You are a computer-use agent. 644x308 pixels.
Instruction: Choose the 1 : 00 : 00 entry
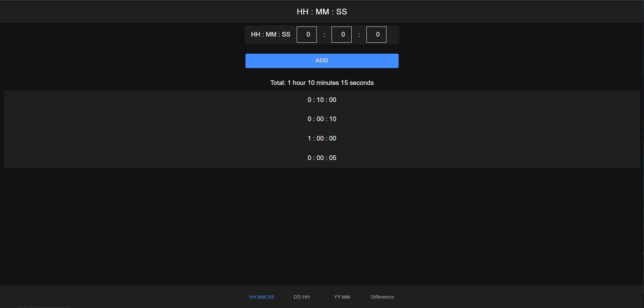coord(322,139)
